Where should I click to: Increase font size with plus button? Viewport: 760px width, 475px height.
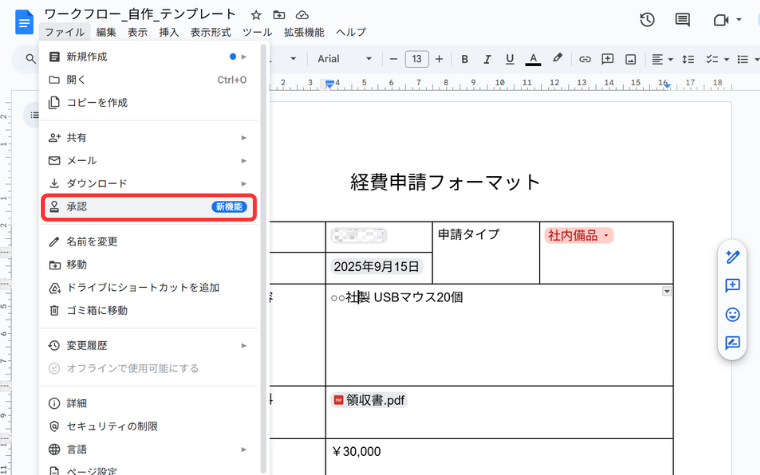[x=439, y=59]
